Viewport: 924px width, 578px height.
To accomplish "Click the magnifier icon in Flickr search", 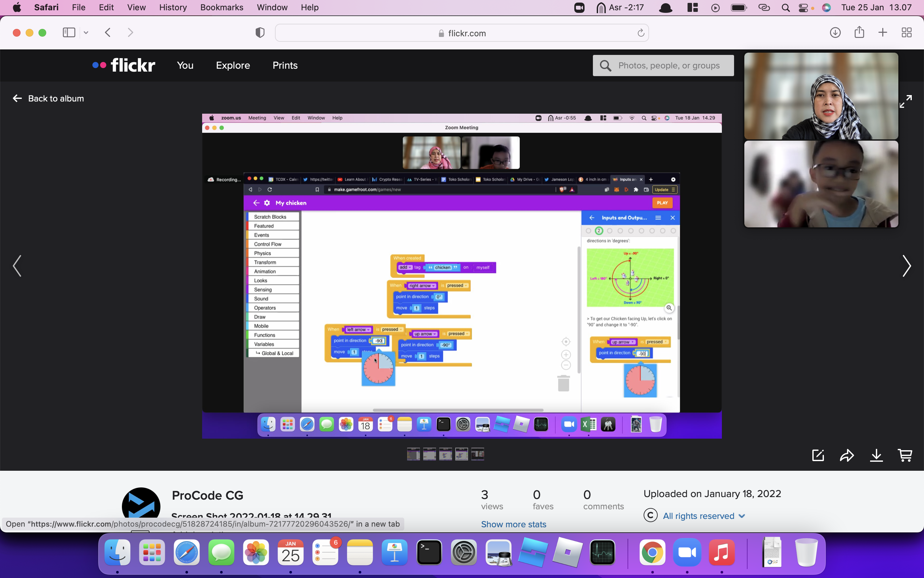I will pyautogui.click(x=605, y=66).
